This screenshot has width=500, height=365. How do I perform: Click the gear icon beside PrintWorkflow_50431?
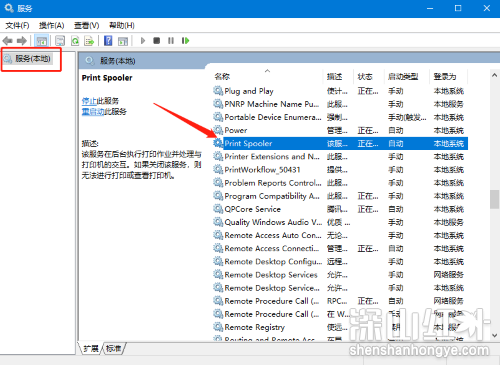tap(218, 169)
